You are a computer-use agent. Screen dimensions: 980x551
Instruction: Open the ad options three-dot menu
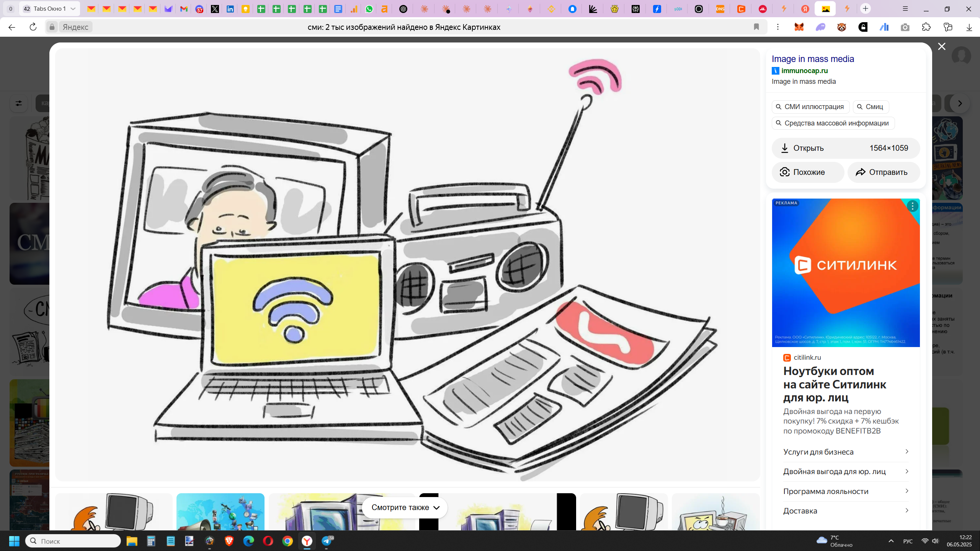913,206
